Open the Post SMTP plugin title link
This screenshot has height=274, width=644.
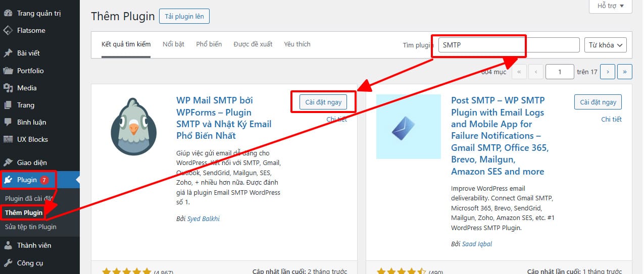(500, 136)
